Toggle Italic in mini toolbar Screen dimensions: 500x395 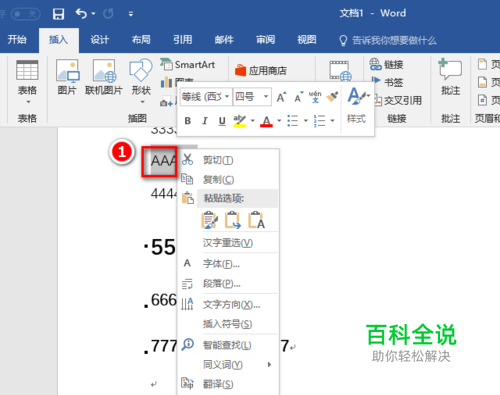[205, 121]
